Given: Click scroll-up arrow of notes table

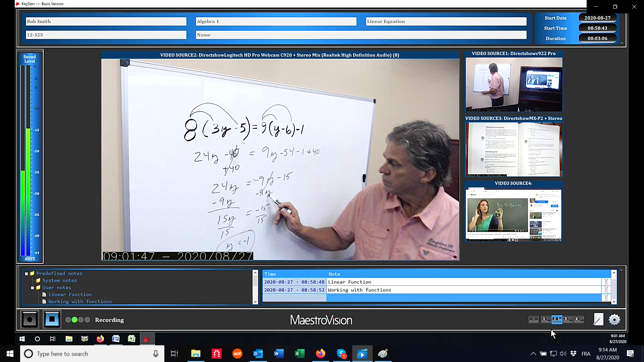Looking at the screenshot, I should pyautogui.click(x=614, y=273).
